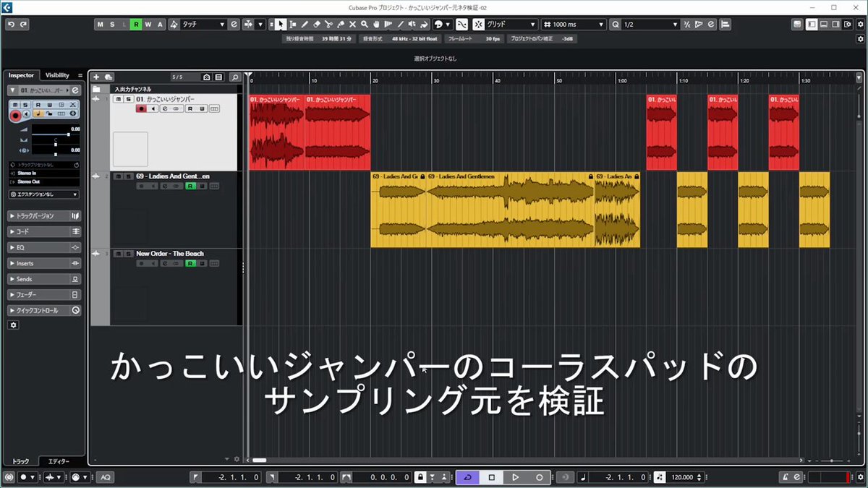Open the エクステンションなし dropdown in the Inspector

(x=43, y=194)
